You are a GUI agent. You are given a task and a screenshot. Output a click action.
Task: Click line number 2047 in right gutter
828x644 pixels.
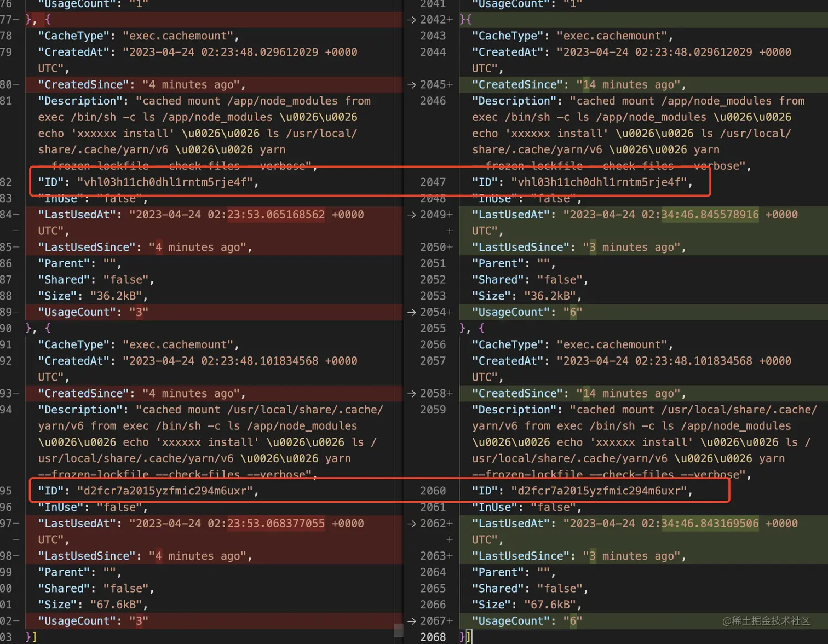coord(433,182)
